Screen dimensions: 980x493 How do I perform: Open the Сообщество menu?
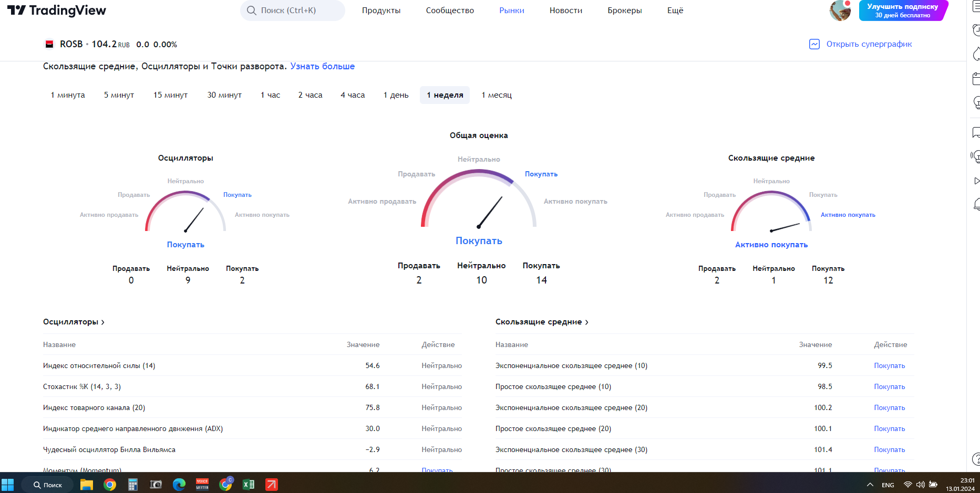450,11
